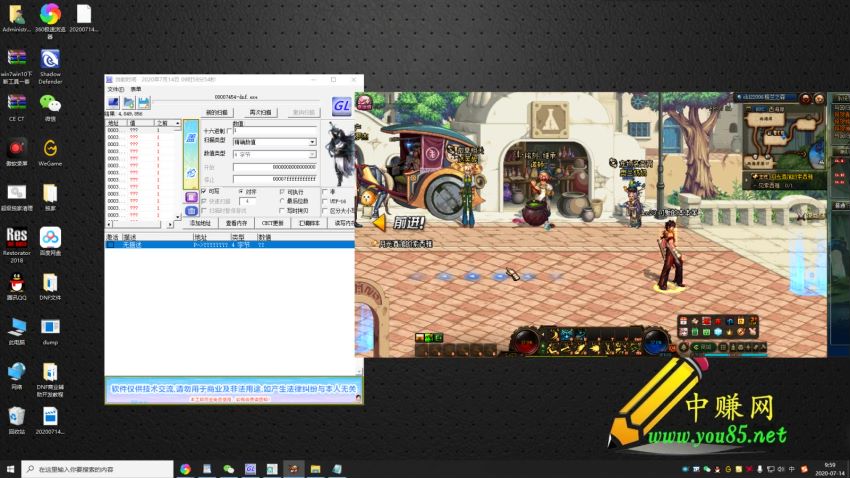Click the taskbar search box

[x=98, y=469]
